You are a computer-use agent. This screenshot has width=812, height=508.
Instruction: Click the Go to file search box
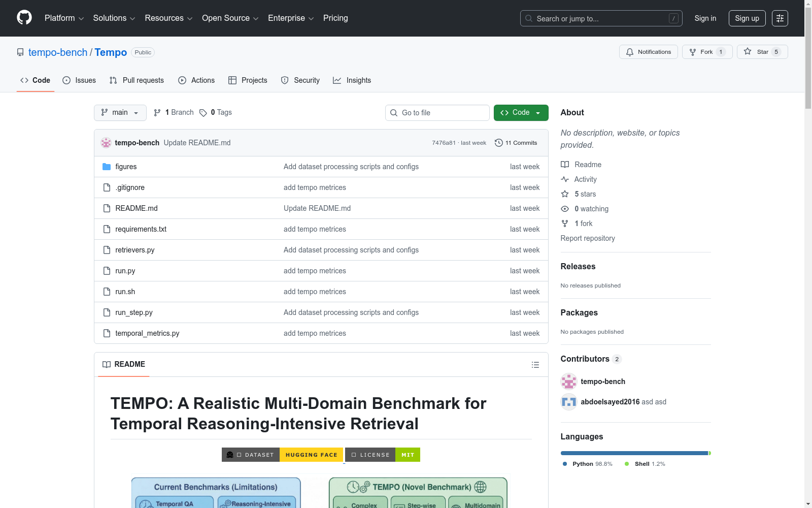coord(437,113)
